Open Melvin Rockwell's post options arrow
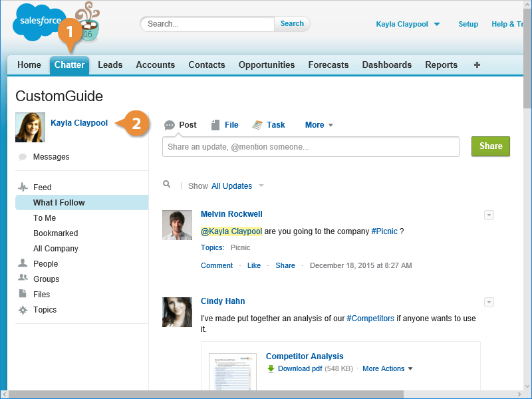The width and height of the screenshot is (532, 399). [x=489, y=215]
